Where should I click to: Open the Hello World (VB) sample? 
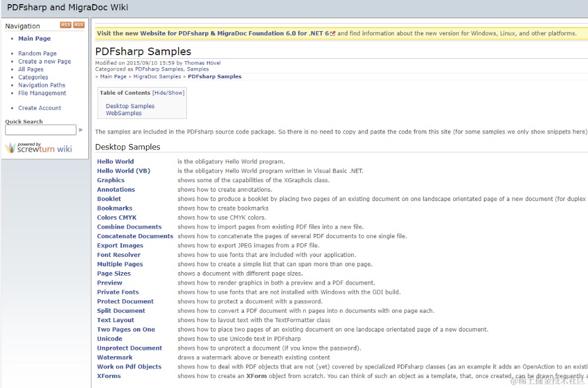click(x=123, y=171)
